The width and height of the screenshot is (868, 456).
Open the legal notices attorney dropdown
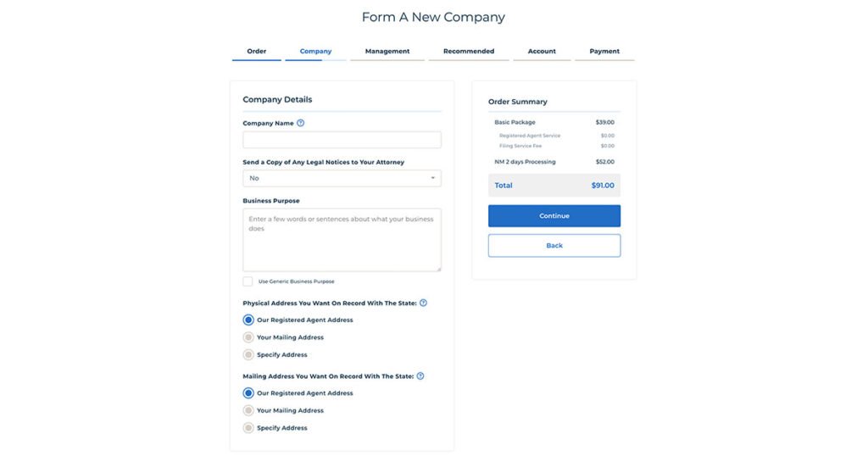(x=342, y=178)
